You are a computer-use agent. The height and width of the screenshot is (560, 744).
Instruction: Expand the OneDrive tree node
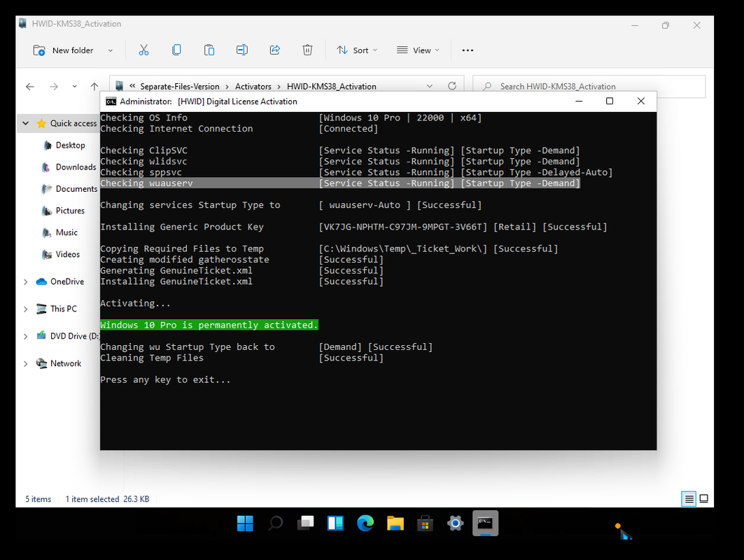point(26,282)
